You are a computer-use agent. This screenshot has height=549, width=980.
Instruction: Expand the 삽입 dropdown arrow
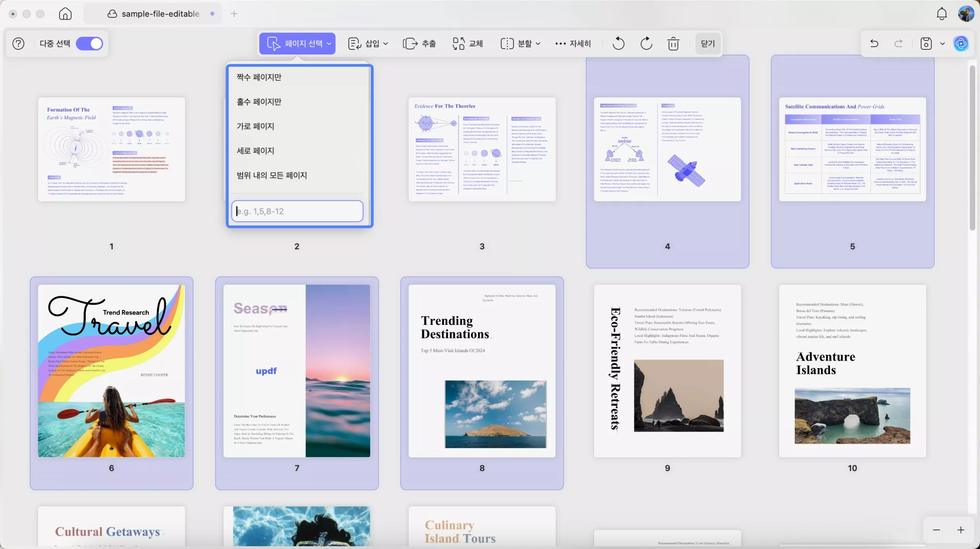click(385, 44)
